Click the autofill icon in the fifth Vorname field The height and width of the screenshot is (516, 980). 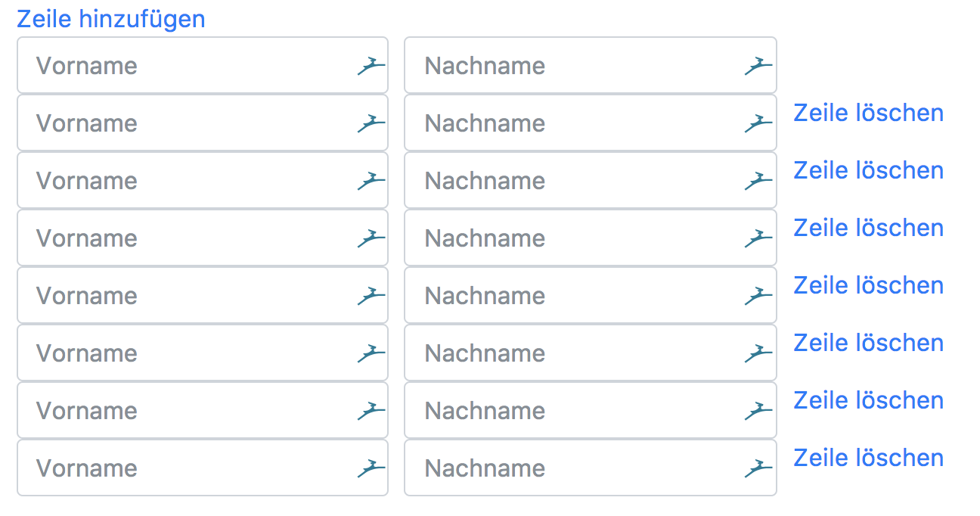[371, 296]
